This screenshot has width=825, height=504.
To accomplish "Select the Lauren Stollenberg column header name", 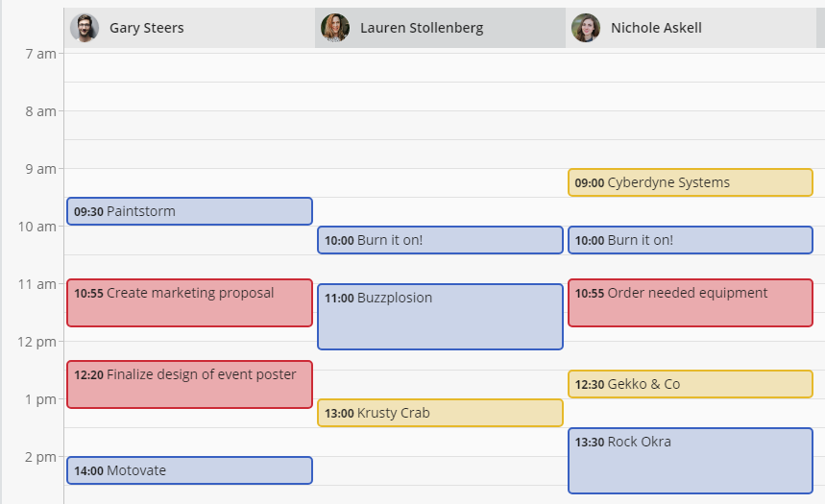I will [422, 28].
